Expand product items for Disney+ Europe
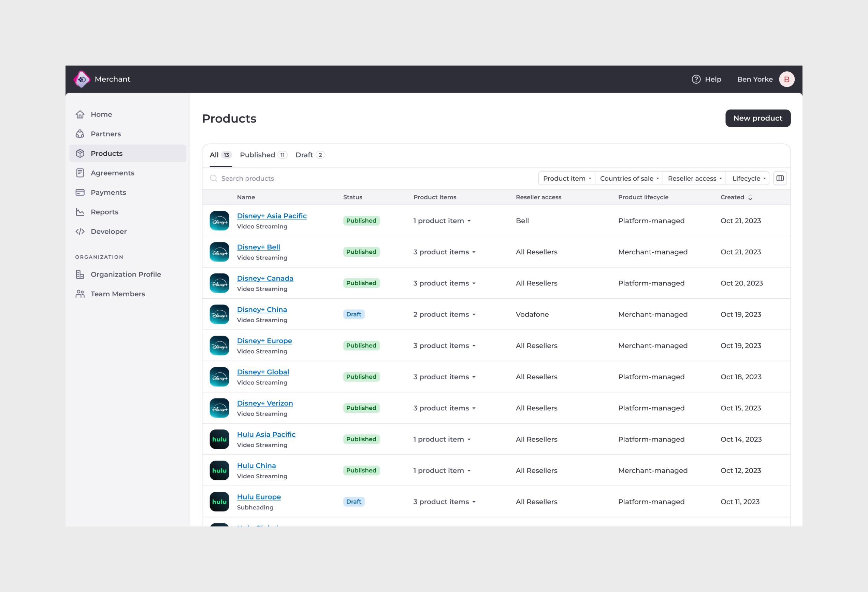This screenshot has height=592, width=868. coord(445,346)
